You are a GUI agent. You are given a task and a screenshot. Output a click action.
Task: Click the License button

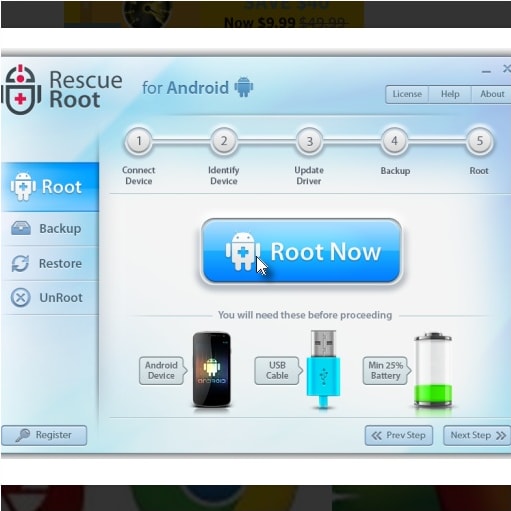tap(407, 94)
